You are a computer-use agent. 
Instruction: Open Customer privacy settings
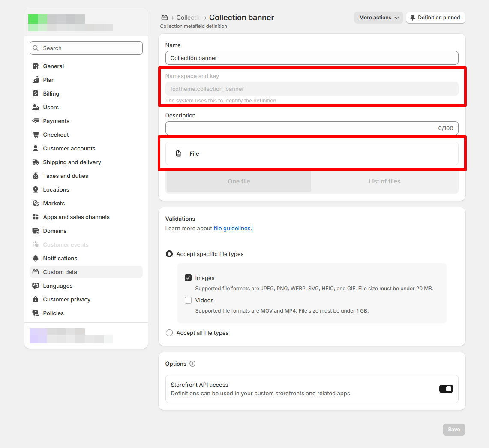[66, 299]
